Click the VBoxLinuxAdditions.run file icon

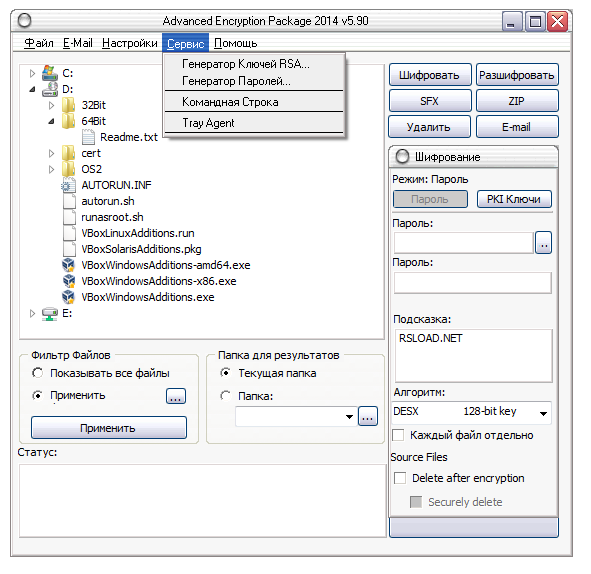tap(69, 233)
